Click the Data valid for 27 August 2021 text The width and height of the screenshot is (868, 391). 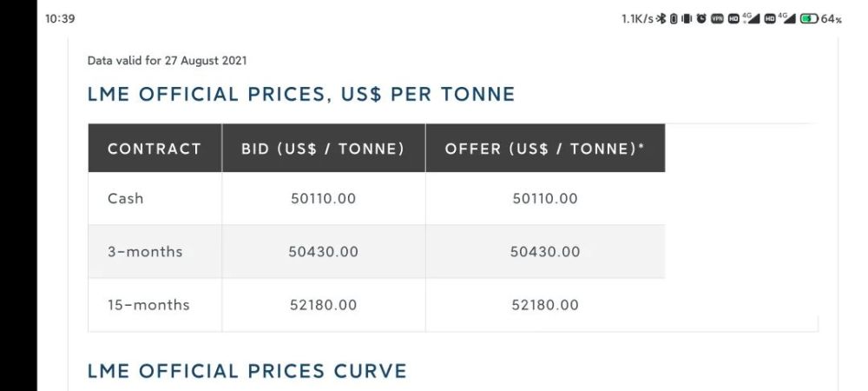pyautogui.click(x=168, y=60)
